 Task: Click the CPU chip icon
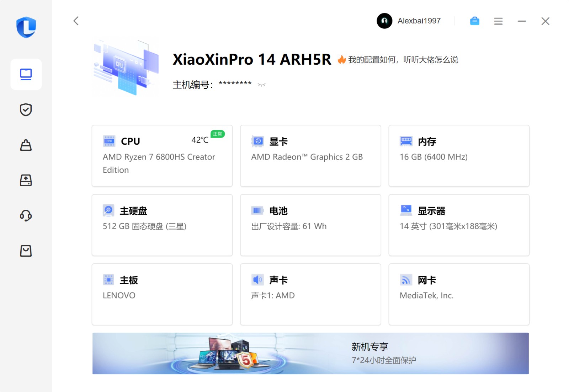pos(109,141)
